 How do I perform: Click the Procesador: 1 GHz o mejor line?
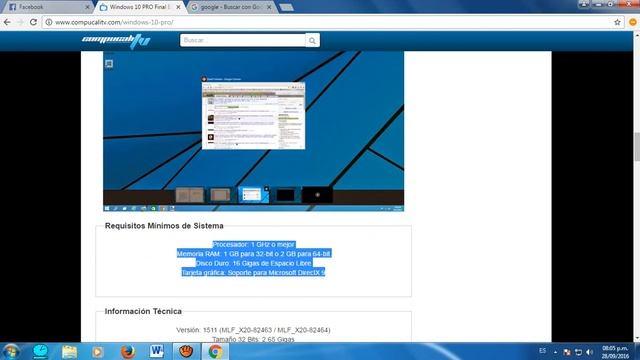pos(253,244)
